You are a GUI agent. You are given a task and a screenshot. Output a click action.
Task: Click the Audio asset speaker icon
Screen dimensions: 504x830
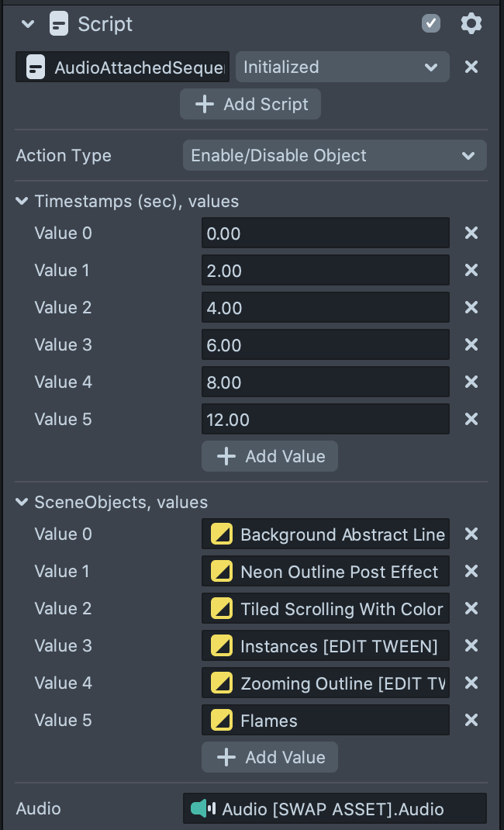pos(202,808)
